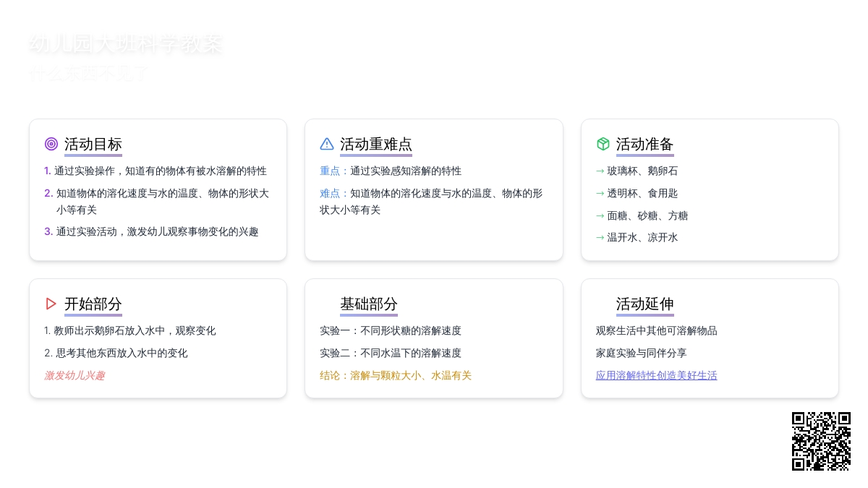
Task: Select the 活动准备 card heading
Action: pos(645,144)
